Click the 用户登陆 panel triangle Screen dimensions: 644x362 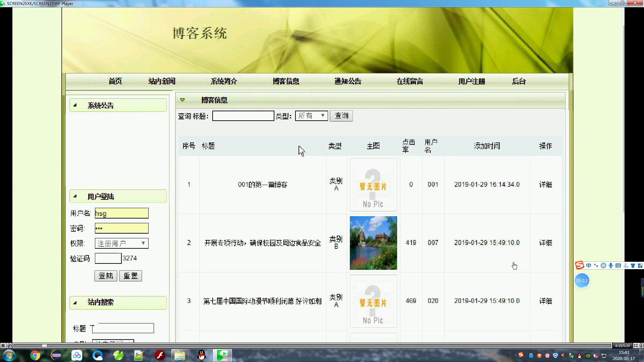75,196
